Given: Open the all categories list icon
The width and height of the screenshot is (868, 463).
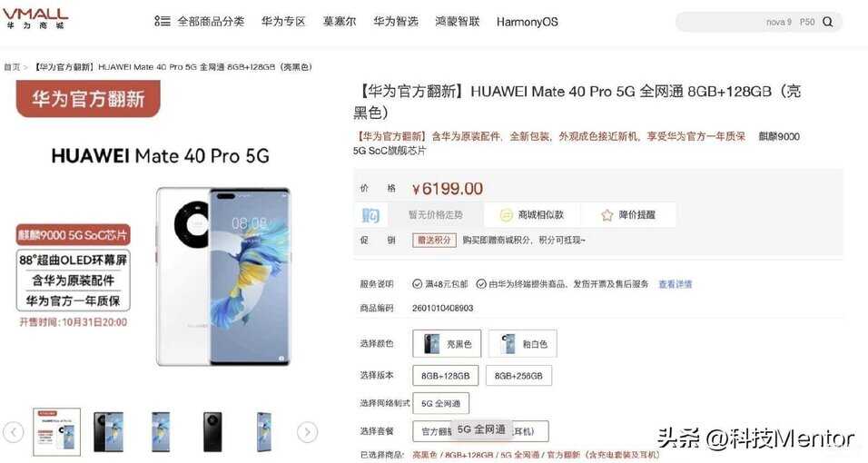Looking at the screenshot, I should click(x=163, y=22).
